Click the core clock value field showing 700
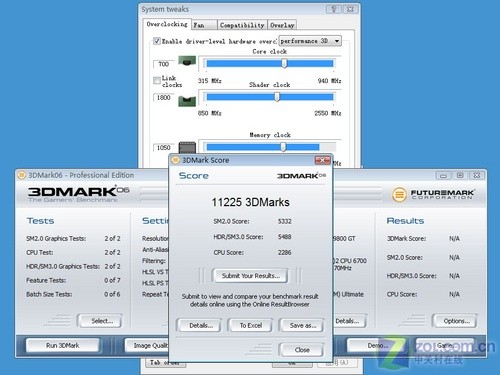This screenshot has height=375, width=500. click(x=164, y=64)
